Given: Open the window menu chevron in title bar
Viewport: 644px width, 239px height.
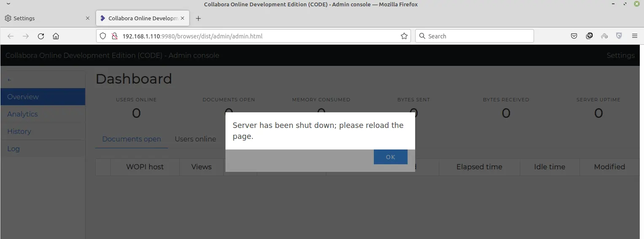Looking at the screenshot, I should [8, 4].
